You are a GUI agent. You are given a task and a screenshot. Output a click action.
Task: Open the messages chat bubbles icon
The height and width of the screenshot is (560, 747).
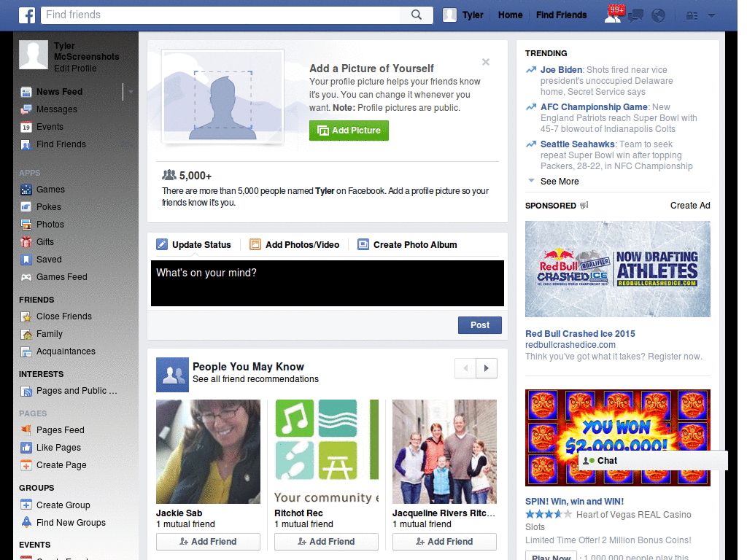tap(636, 16)
